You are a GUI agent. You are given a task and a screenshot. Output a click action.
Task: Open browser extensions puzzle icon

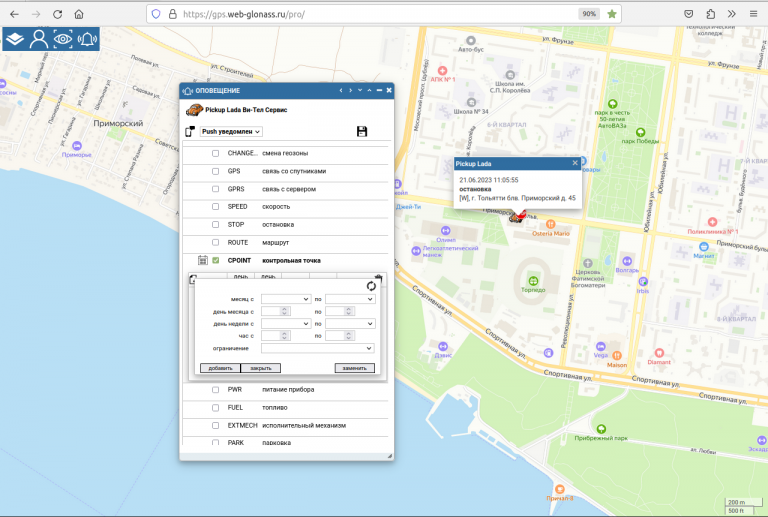[710, 14]
